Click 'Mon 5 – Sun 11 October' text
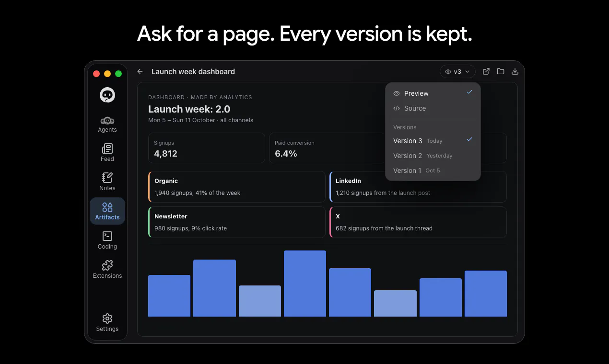The image size is (609, 364). pos(182,120)
